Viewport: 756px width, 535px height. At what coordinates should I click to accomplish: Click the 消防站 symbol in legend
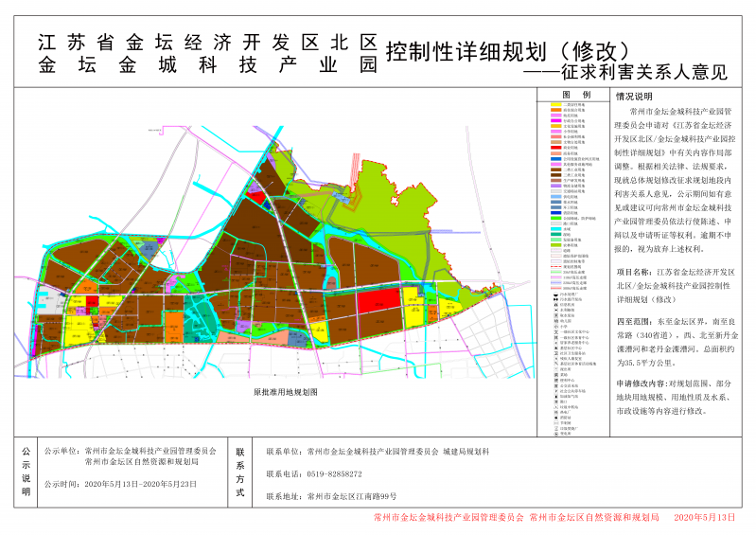coord(556,418)
